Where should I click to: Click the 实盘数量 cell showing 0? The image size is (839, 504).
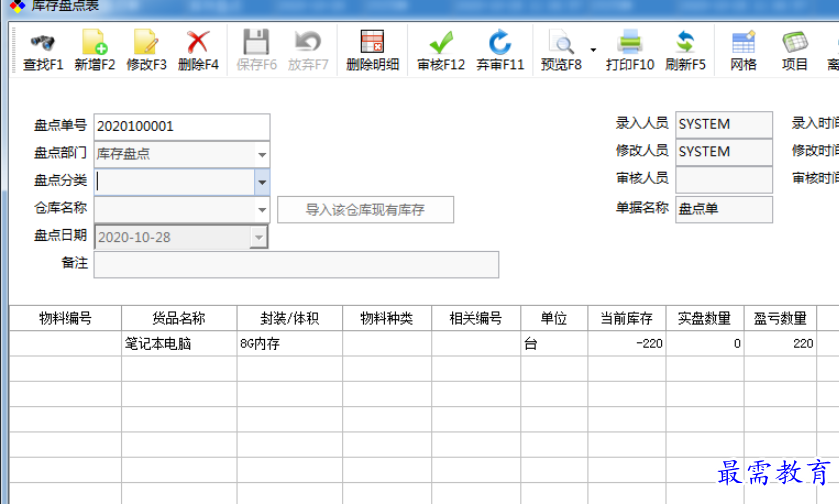click(x=705, y=343)
